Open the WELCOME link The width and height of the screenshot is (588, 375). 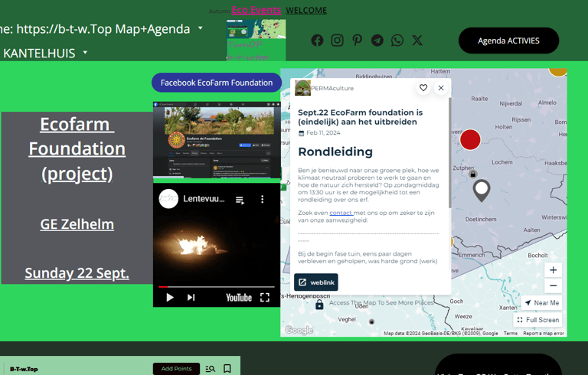click(306, 11)
